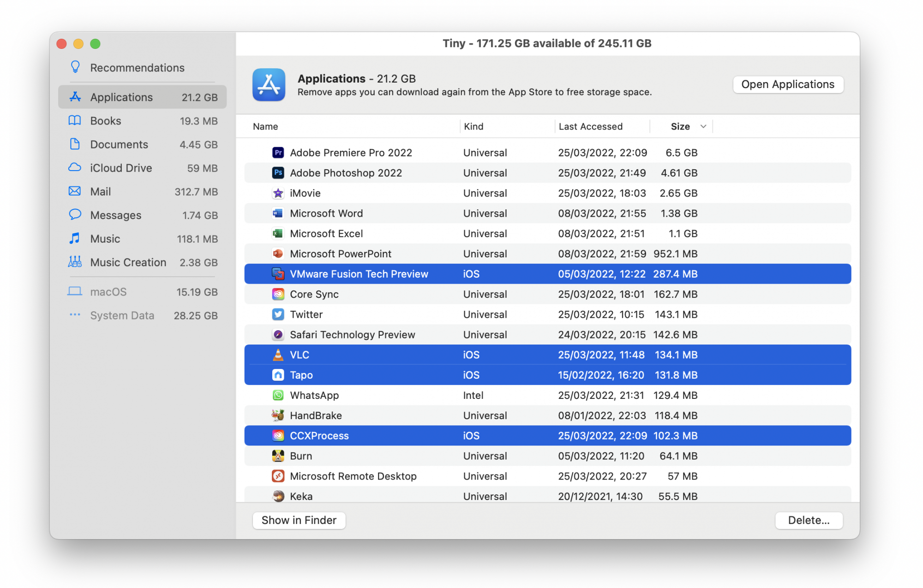Screen dimensions: 923x588
Task: Click the Microsoft PowerPoint icon
Action: [x=278, y=254]
